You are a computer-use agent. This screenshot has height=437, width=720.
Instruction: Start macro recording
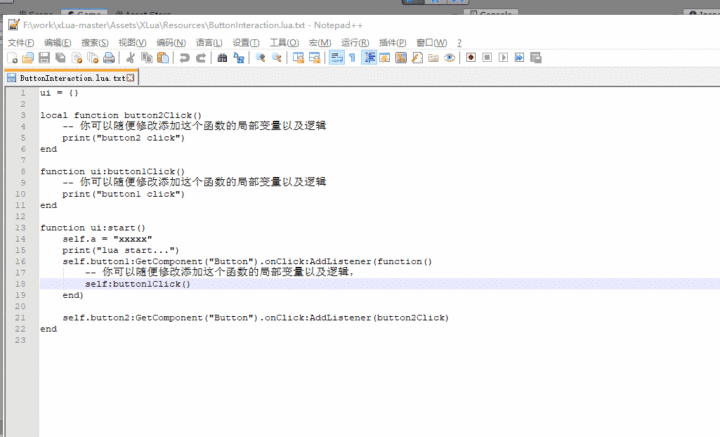click(471, 58)
